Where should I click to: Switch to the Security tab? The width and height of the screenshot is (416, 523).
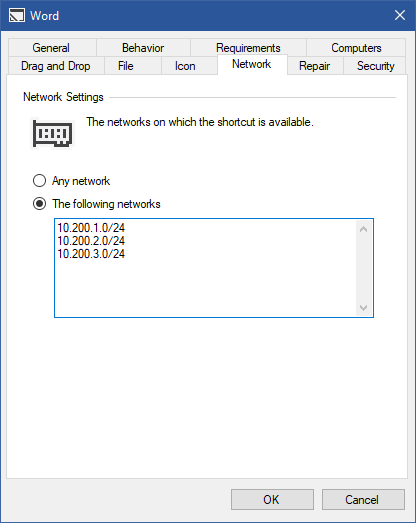pyautogui.click(x=376, y=66)
